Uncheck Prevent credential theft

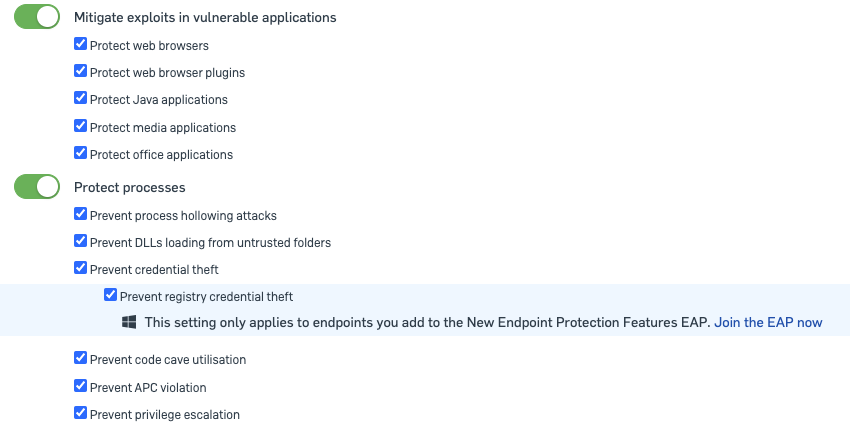[80, 268]
